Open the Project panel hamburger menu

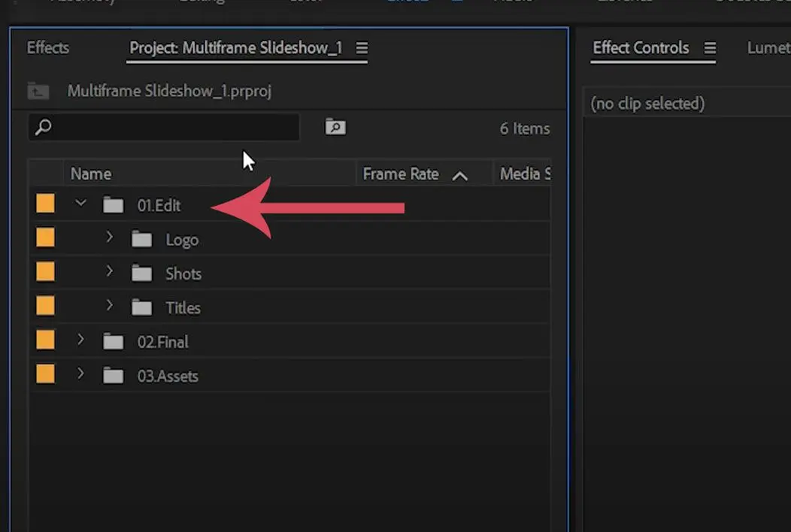pos(362,48)
